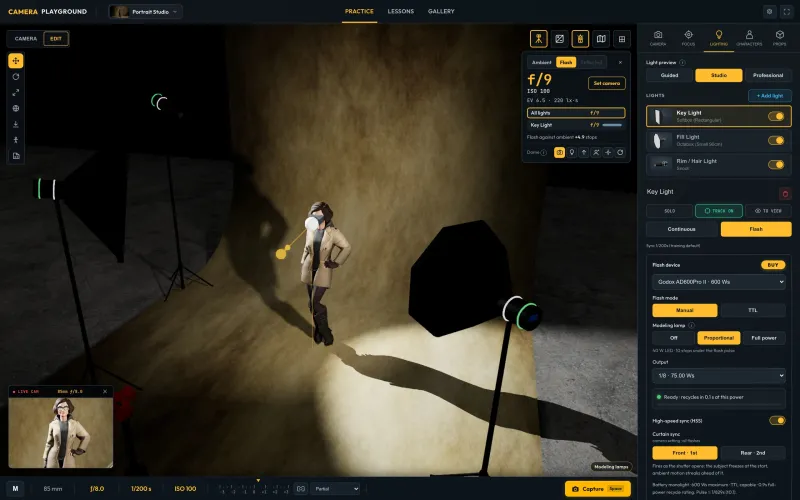The image size is (800, 500).
Task: Set modeling lamp to Off
Action: point(673,338)
